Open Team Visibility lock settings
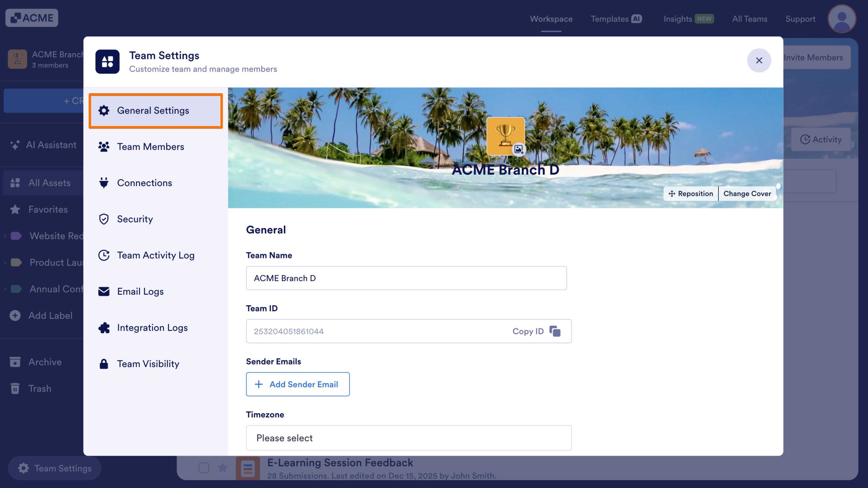Viewport: 868px width, 488px height. point(148,364)
